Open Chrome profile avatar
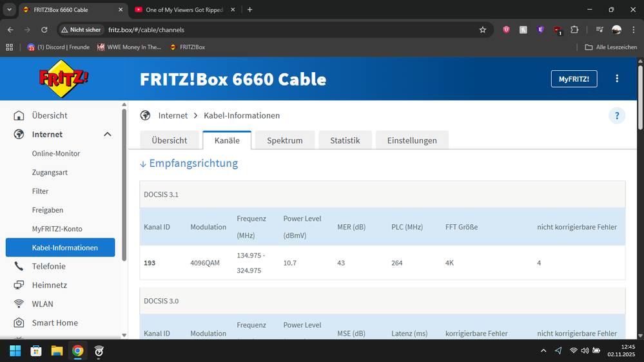The image size is (644, 362). (x=616, y=30)
